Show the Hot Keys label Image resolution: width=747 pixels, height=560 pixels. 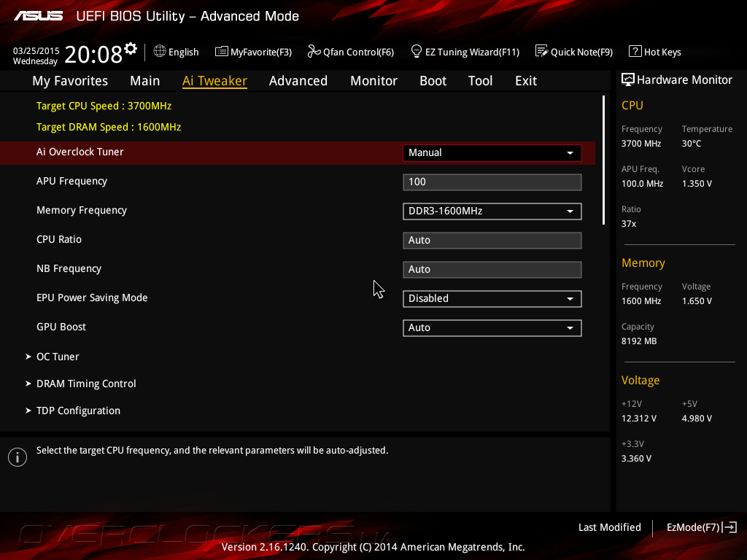[662, 52]
